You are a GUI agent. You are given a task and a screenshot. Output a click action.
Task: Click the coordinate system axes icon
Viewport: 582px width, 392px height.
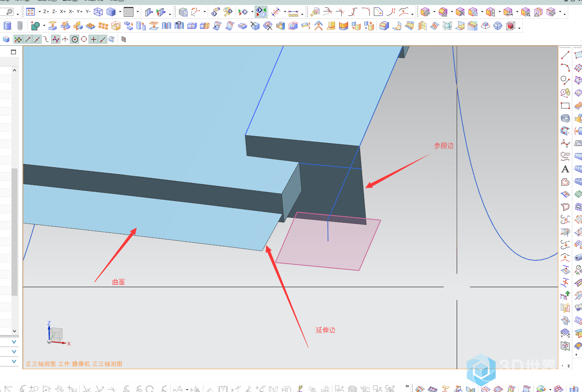(196, 12)
